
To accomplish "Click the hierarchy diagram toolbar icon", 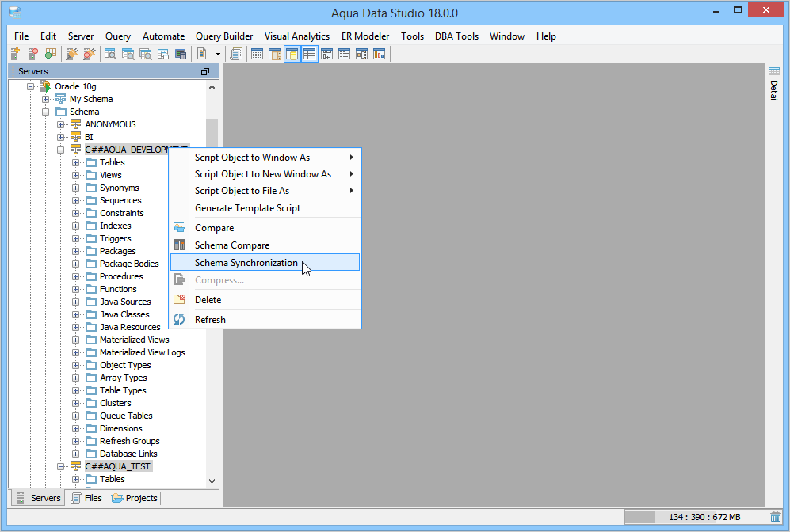I will (x=362, y=54).
